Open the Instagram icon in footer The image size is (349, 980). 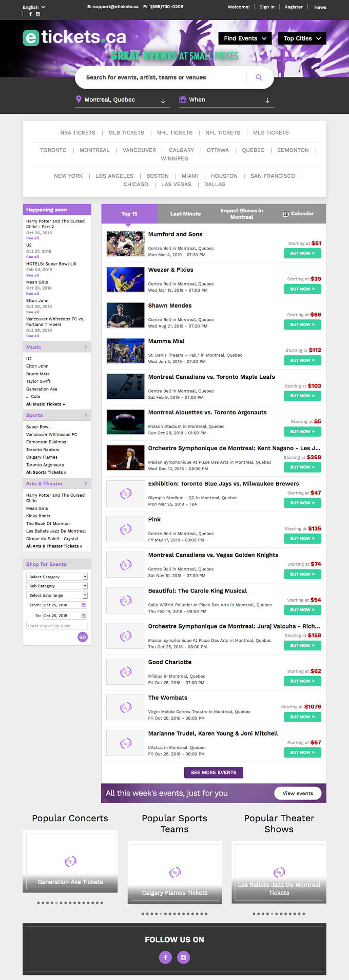pos(184,957)
